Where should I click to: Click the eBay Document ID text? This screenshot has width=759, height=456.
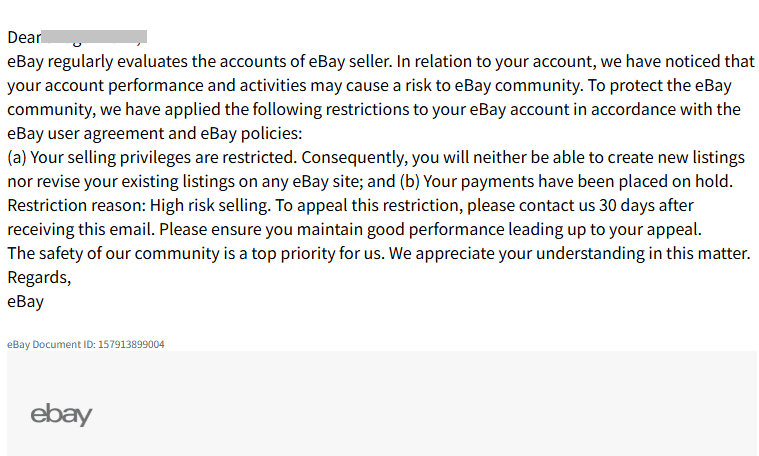point(86,344)
